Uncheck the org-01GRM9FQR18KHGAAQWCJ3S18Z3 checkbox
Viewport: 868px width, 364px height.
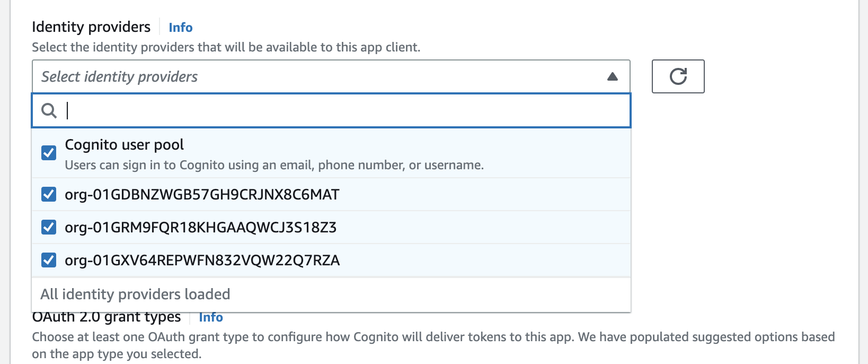click(x=49, y=227)
